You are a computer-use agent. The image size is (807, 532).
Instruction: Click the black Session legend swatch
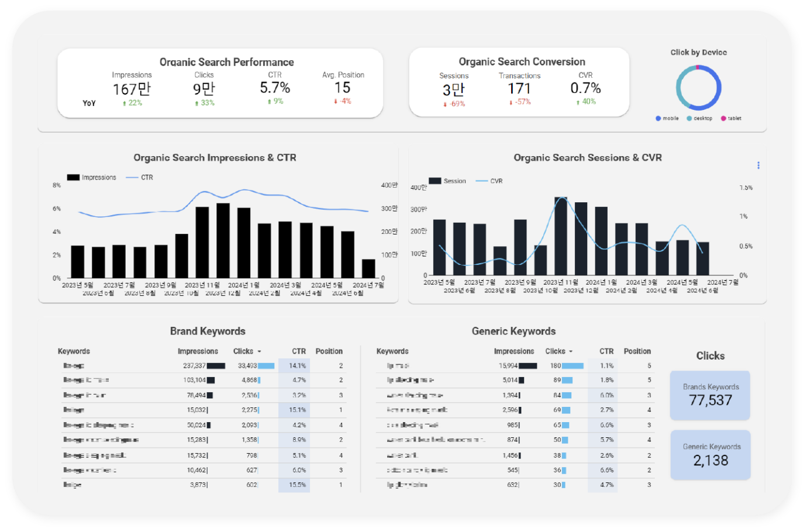click(435, 181)
